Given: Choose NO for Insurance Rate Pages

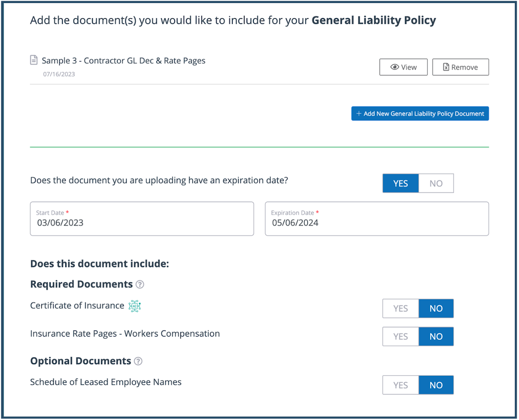Looking at the screenshot, I should coord(436,337).
